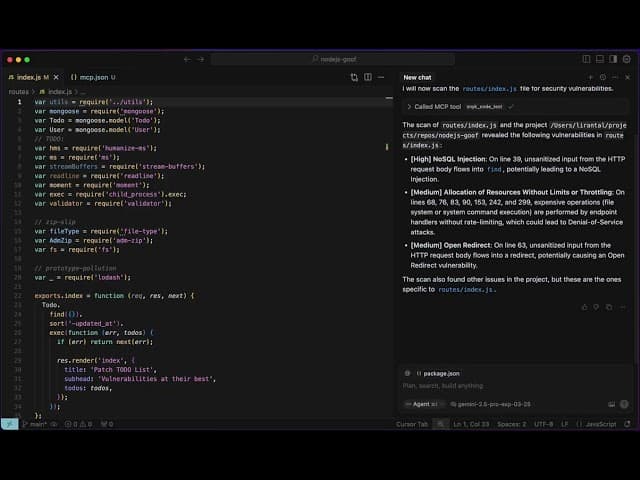The width and height of the screenshot is (640, 480).
Task: Open the chat history clock icon
Action: [602, 77]
